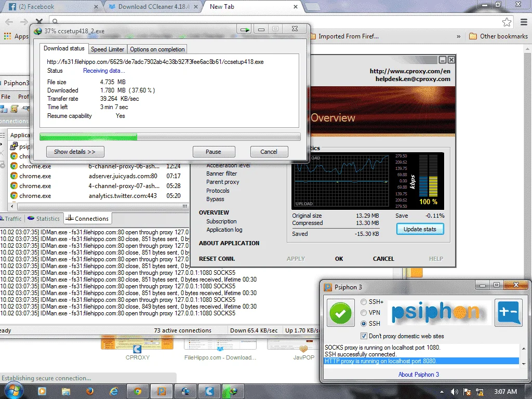The width and height of the screenshot is (532, 399).
Task: Toggle Don't proxy domestic web sites checkbox
Action: 364,336
